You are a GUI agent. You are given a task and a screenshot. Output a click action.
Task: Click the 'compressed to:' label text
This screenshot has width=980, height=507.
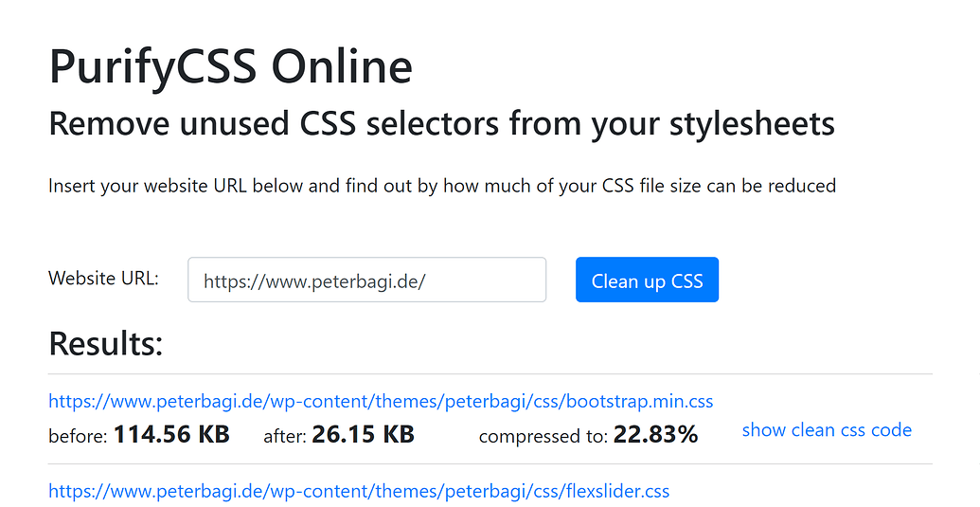[x=543, y=437]
